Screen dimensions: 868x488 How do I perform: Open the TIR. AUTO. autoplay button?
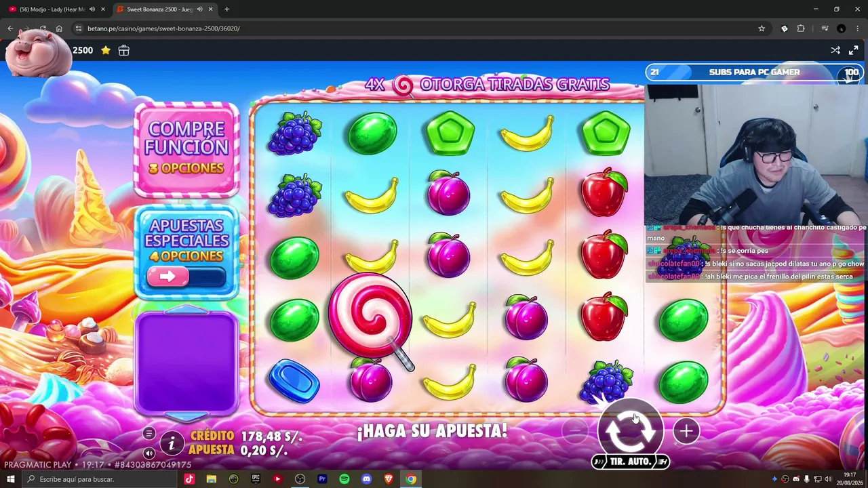pyautogui.click(x=631, y=462)
